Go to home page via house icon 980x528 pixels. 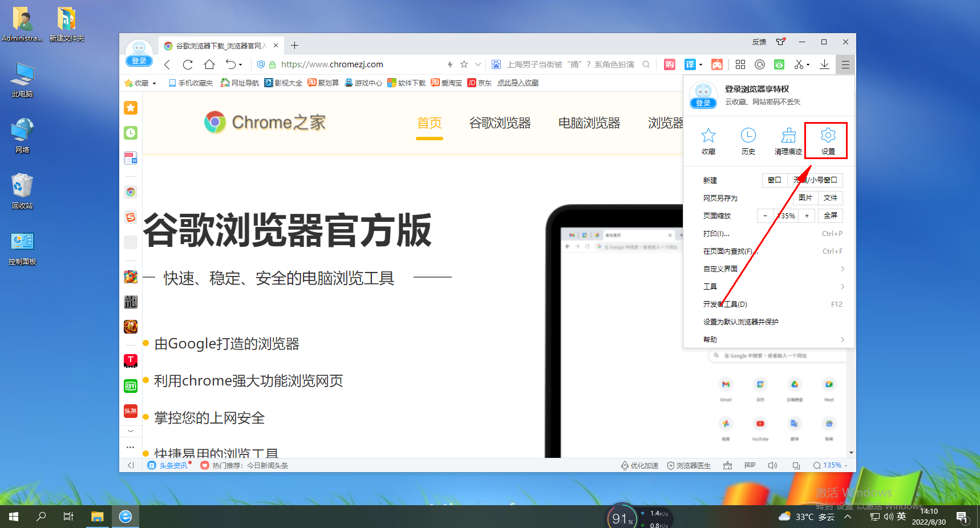(x=209, y=64)
